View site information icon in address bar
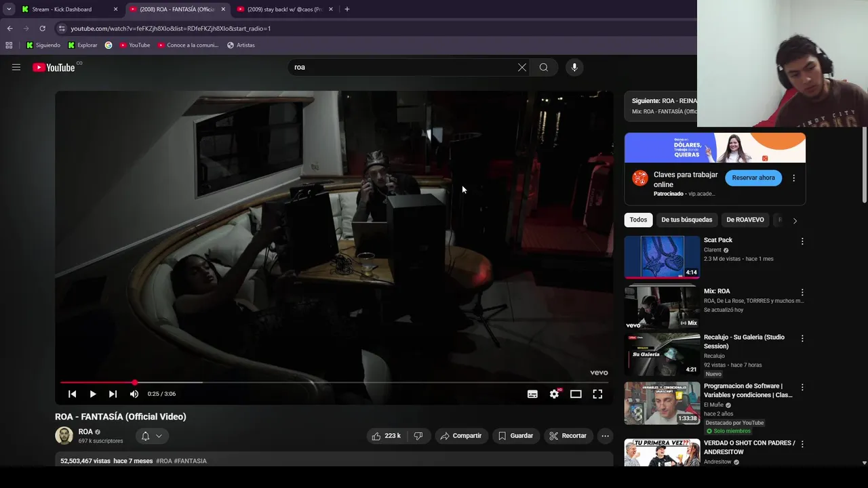 (62, 28)
